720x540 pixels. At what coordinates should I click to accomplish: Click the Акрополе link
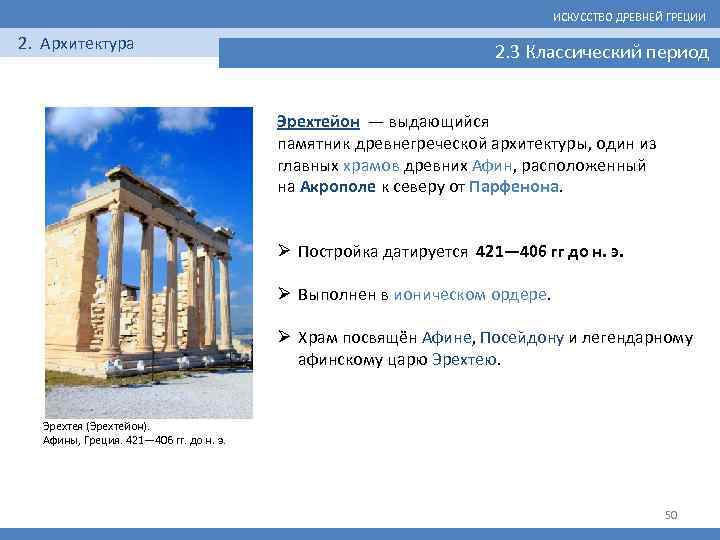[338, 187]
